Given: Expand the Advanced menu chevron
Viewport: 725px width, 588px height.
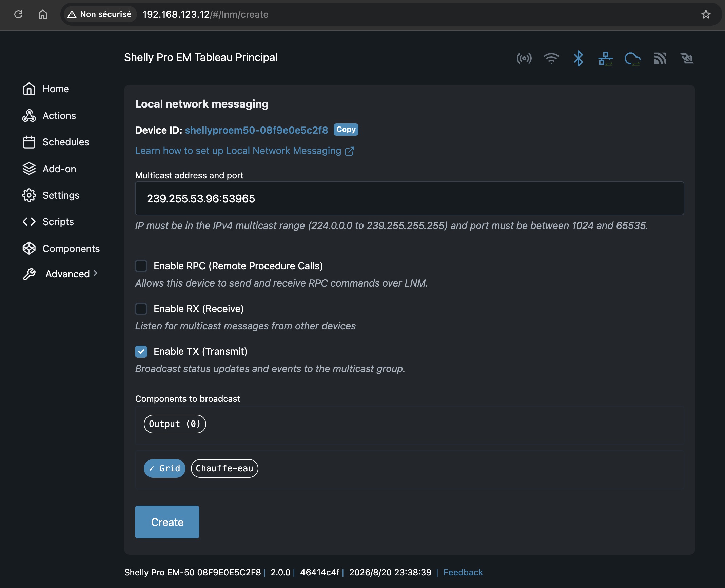Looking at the screenshot, I should [95, 273].
